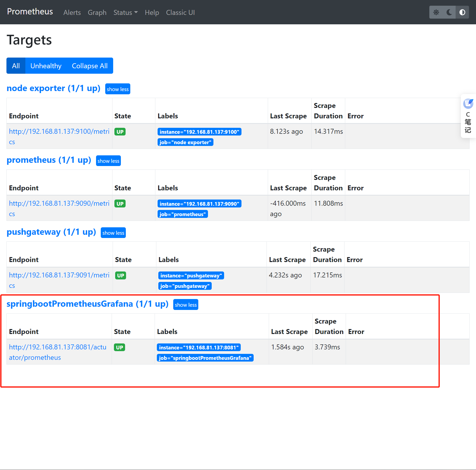Go to the Alerts page

tap(72, 12)
